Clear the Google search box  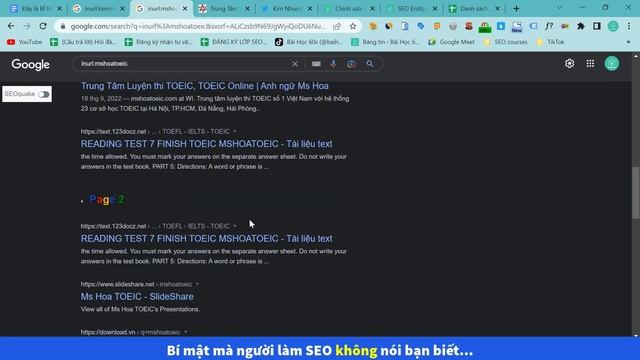pos(295,64)
